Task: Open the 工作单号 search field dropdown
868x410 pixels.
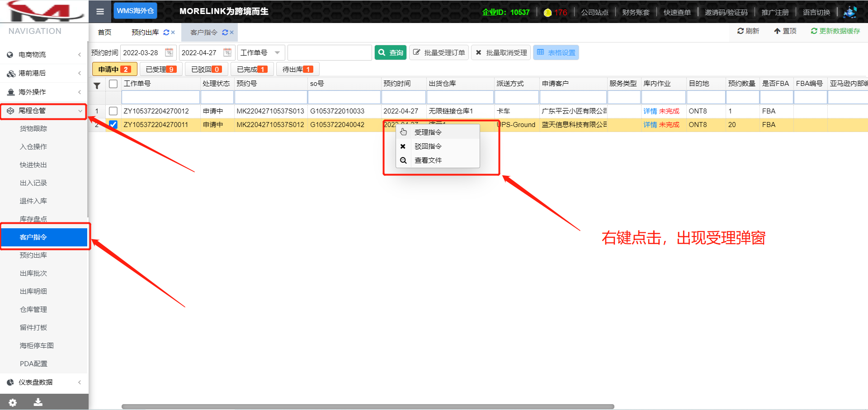Action: (261, 53)
